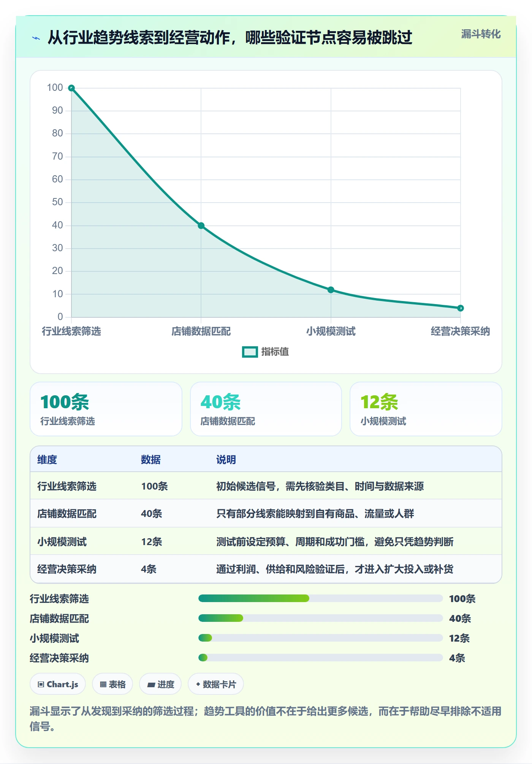The width and height of the screenshot is (532, 764).
Task: Click the 4条 value beside progress bar
Action: [x=457, y=658]
